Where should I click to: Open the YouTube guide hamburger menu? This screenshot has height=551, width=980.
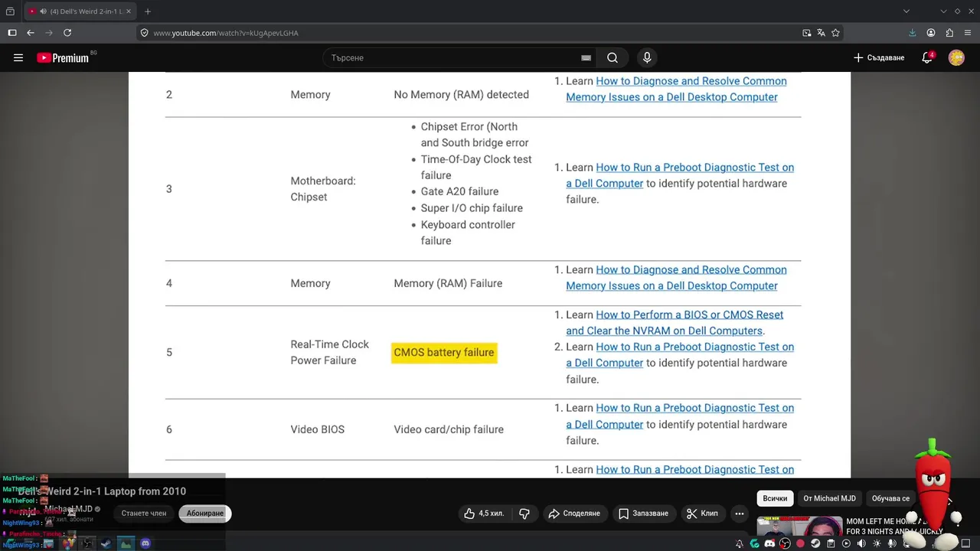pyautogui.click(x=18, y=57)
